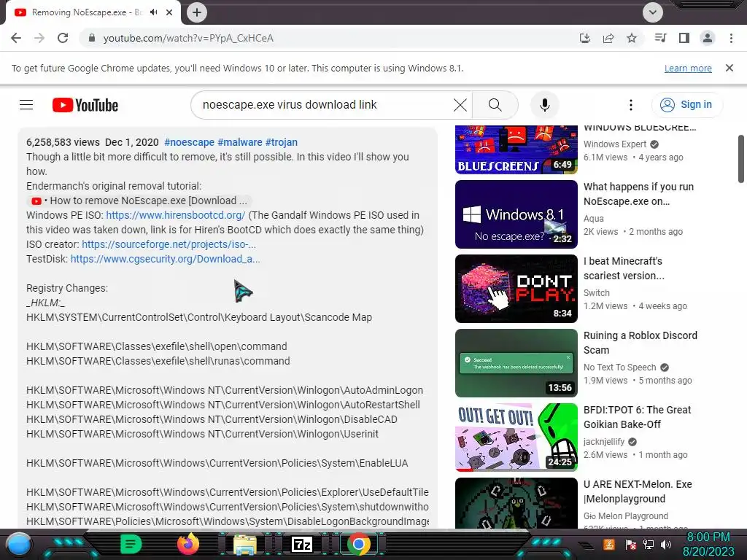Image resolution: width=747 pixels, height=560 pixels.
Task: Open U ARE NEXT-Melon. Exe video title
Action: (638, 491)
